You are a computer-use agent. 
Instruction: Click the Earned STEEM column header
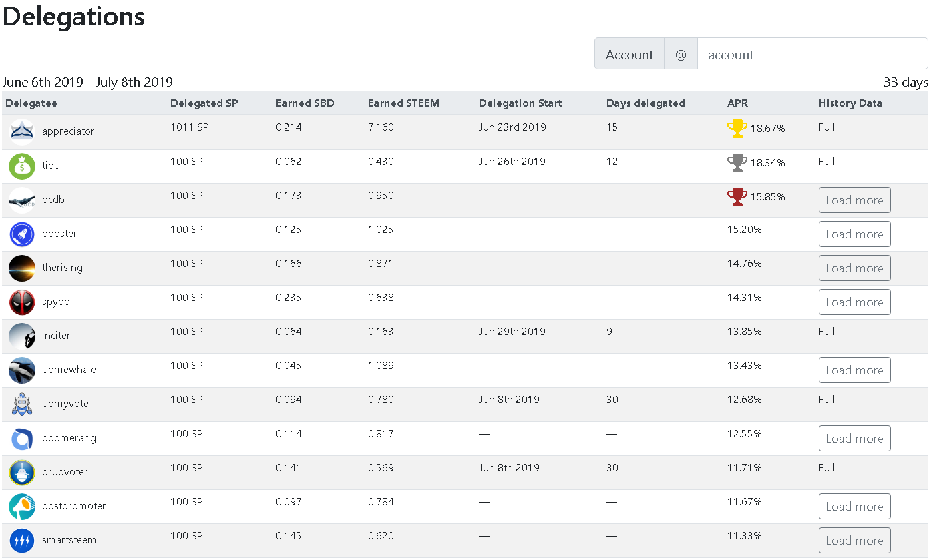(x=403, y=103)
